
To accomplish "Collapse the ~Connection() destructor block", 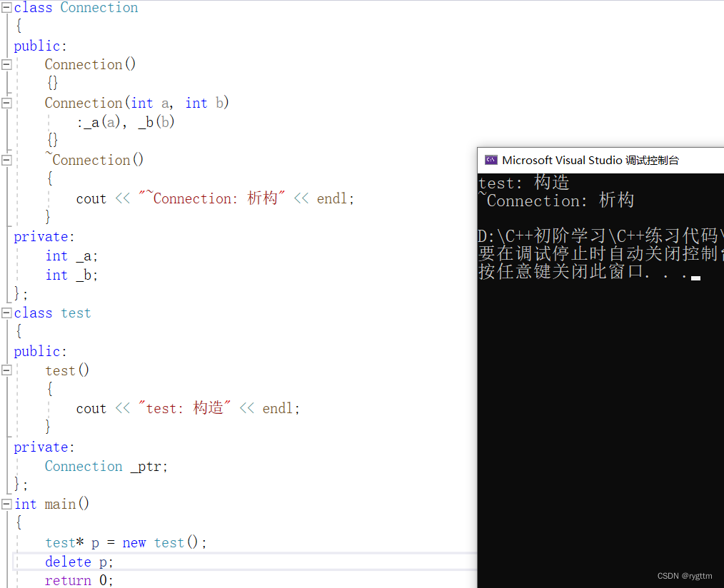I will point(6,160).
